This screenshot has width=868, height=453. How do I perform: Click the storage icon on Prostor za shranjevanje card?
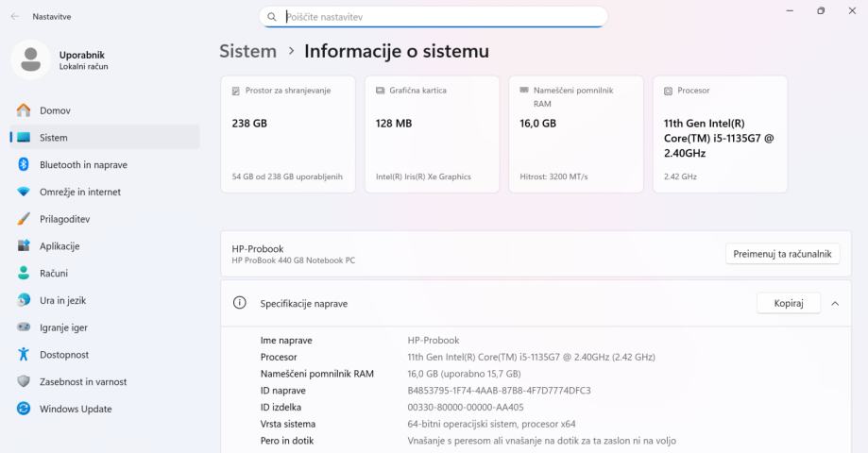click(236, 91)
